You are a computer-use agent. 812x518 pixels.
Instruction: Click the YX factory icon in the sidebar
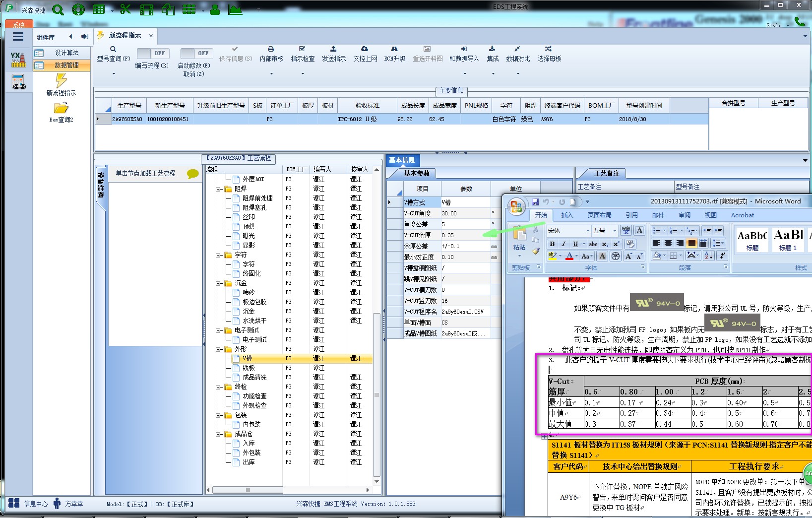18,60
